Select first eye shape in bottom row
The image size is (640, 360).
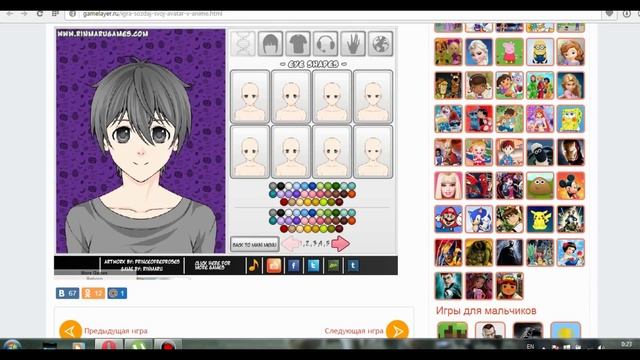click(x=250, y=152)
